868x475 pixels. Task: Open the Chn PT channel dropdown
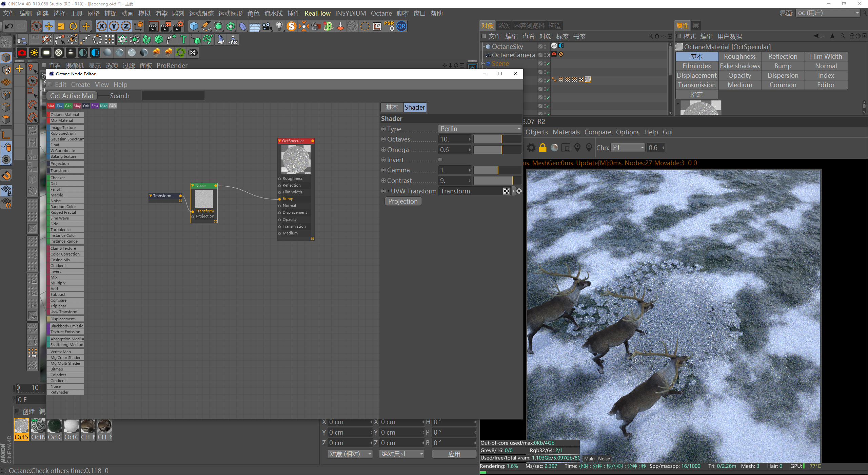tap(628, 148)
